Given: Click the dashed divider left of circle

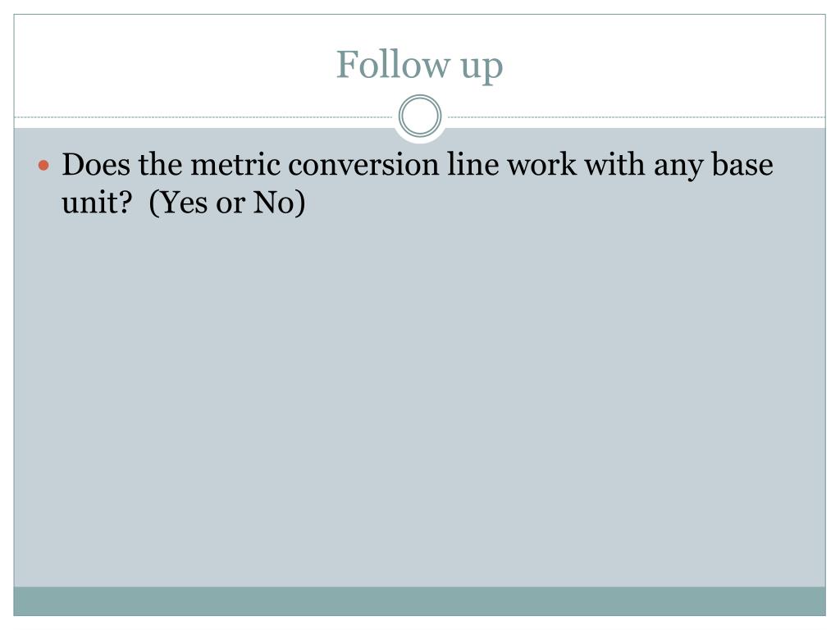Looking at the screenshot, I should (203, 116).
